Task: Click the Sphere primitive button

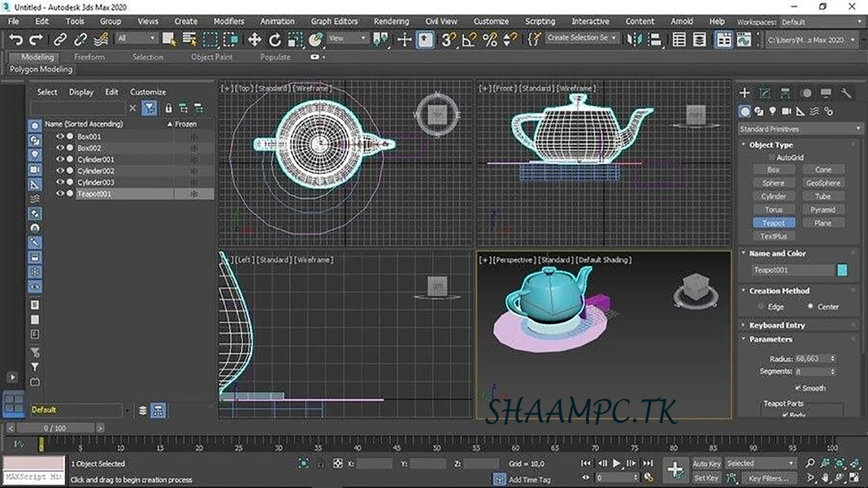Action: (774, 183)
